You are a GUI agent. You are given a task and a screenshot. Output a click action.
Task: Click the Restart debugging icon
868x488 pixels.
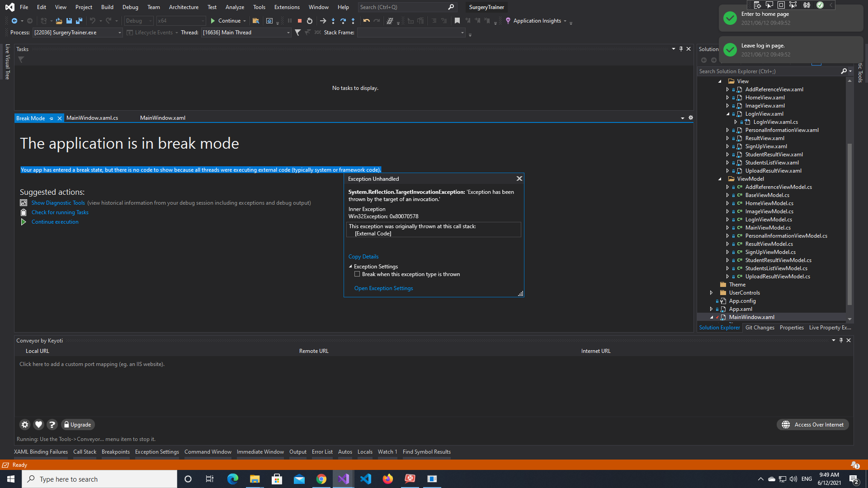(310, 20)
